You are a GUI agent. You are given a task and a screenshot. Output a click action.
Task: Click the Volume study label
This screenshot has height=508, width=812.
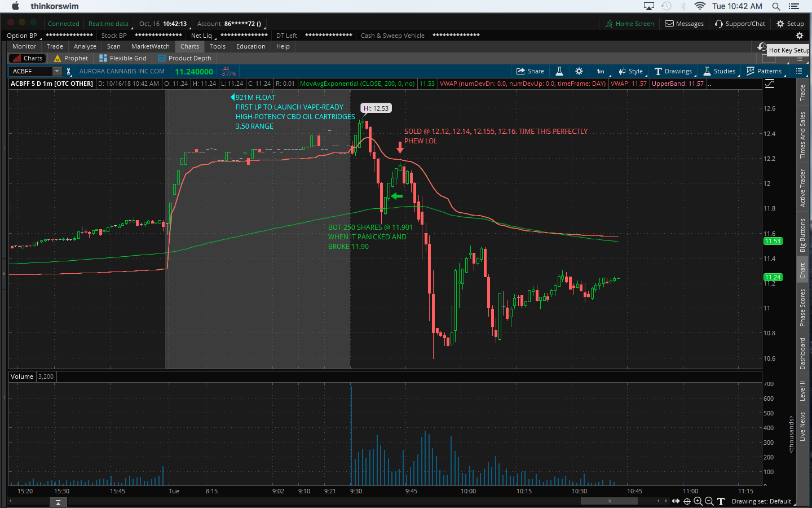(22, 376)
